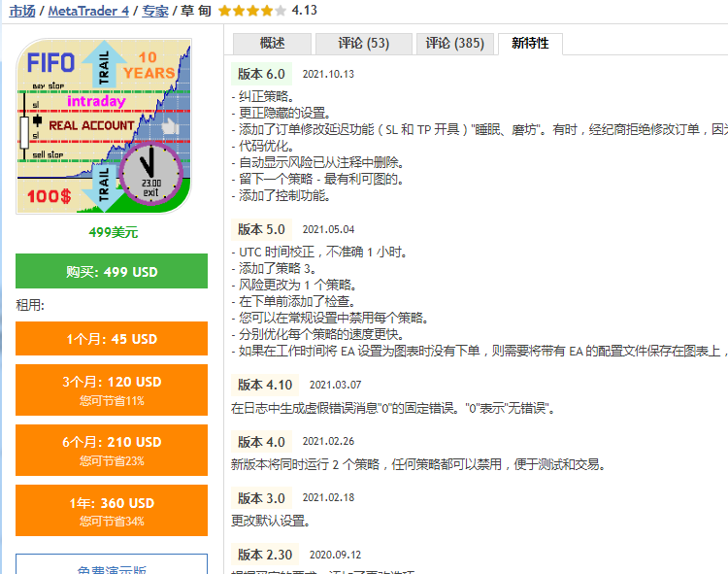Screen dimensions: 728x574
Task: Click the FIFO product logo image
Action: [x=104, y=126]
